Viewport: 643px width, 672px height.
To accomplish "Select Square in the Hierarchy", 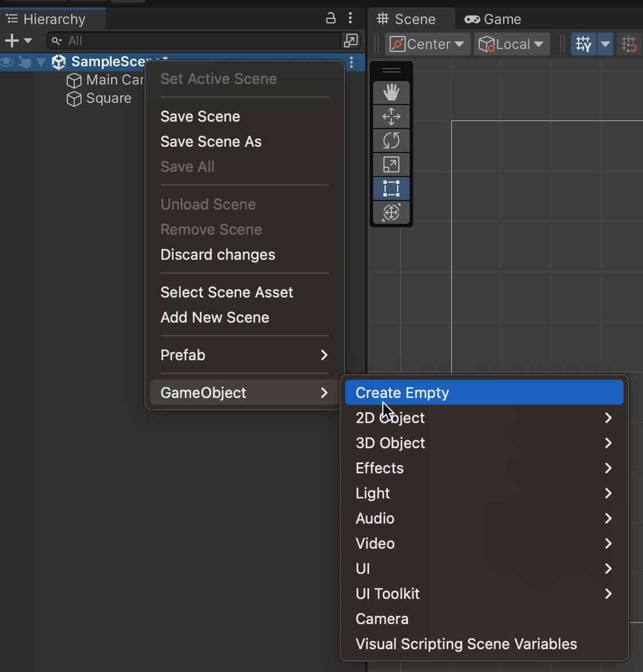I will point(109,98).
